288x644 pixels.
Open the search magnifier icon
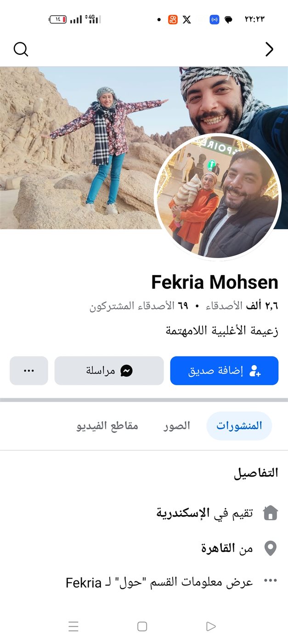pyautogui.click(x=21, y=49)
